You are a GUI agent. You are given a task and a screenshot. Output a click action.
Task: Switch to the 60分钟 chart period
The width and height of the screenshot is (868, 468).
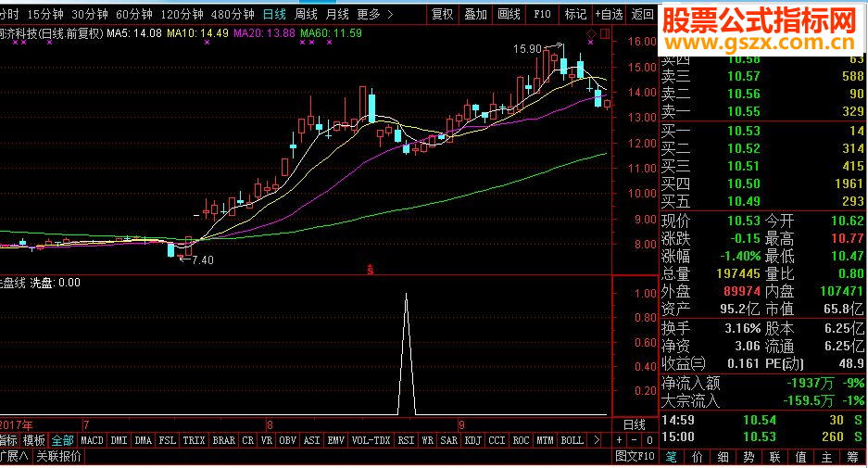[x=133, y=15]
